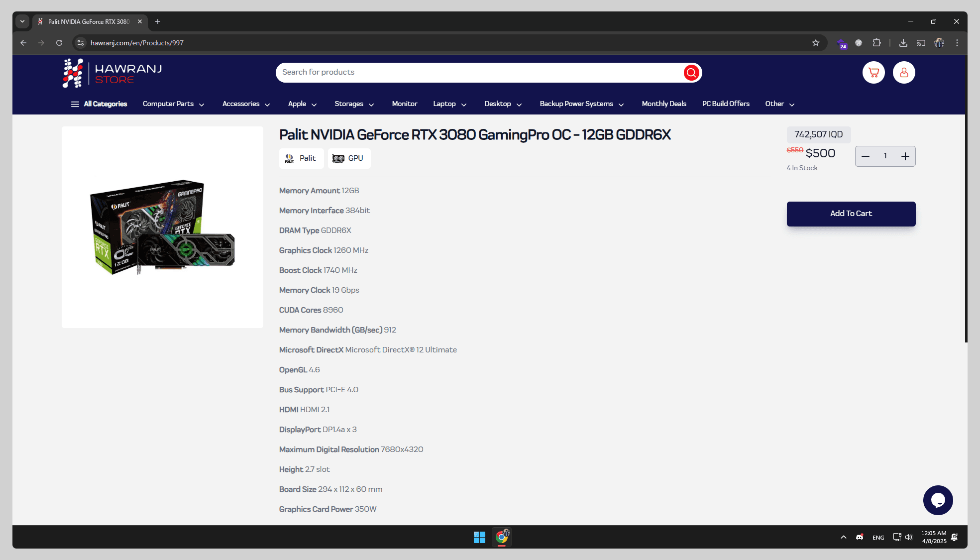The image size is (980, 560).
Task: Click the Memory Amount 12GB spec
Action: point(319,191)
